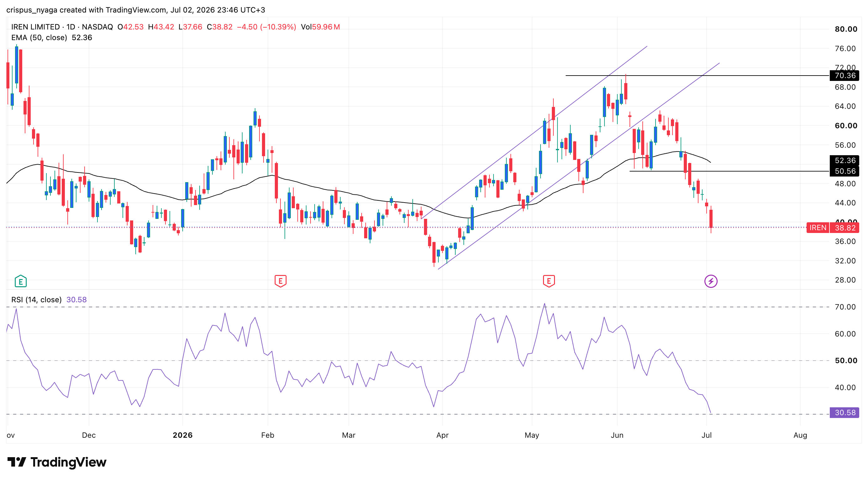868x481 pixels.
Task: Select the 50.56 support price label
Action: (844, 171)
